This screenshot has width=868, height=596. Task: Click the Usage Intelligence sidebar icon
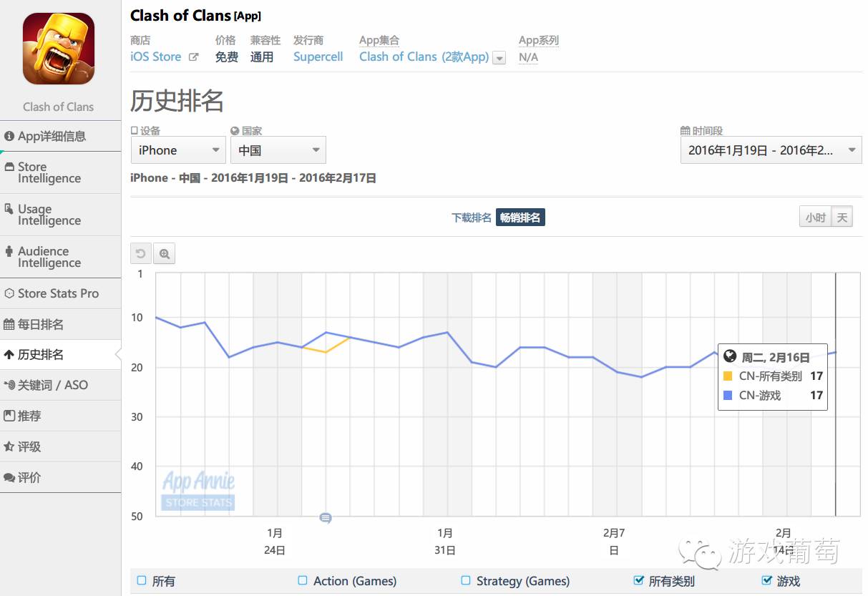[10, 209]
